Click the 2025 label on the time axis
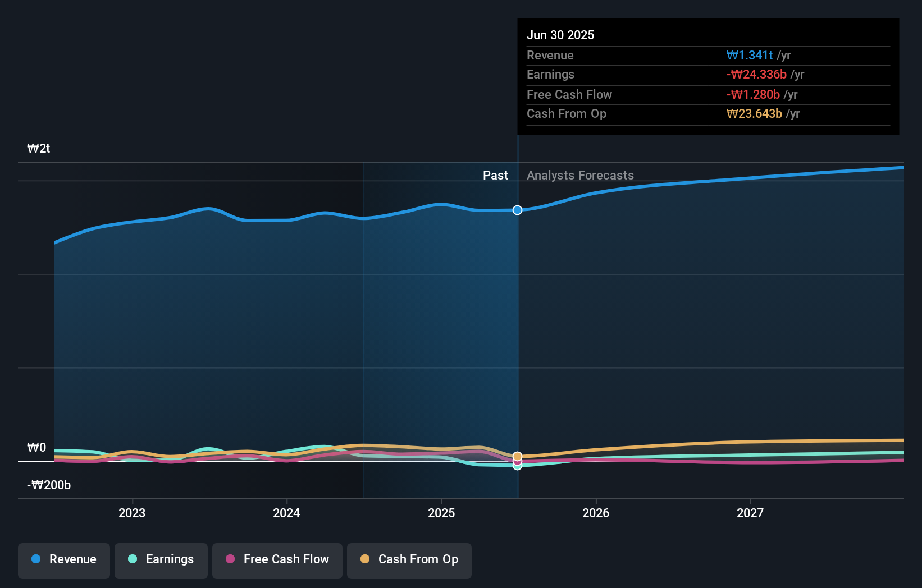The height and width of the screenshot is (588, 922). click(441, 512)
